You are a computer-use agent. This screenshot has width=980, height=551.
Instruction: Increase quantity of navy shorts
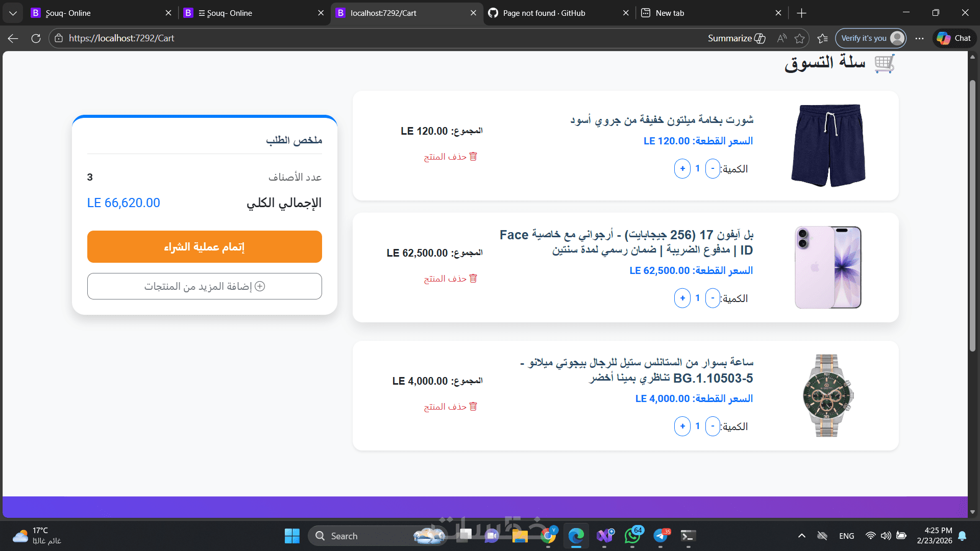tap(682, 168)
